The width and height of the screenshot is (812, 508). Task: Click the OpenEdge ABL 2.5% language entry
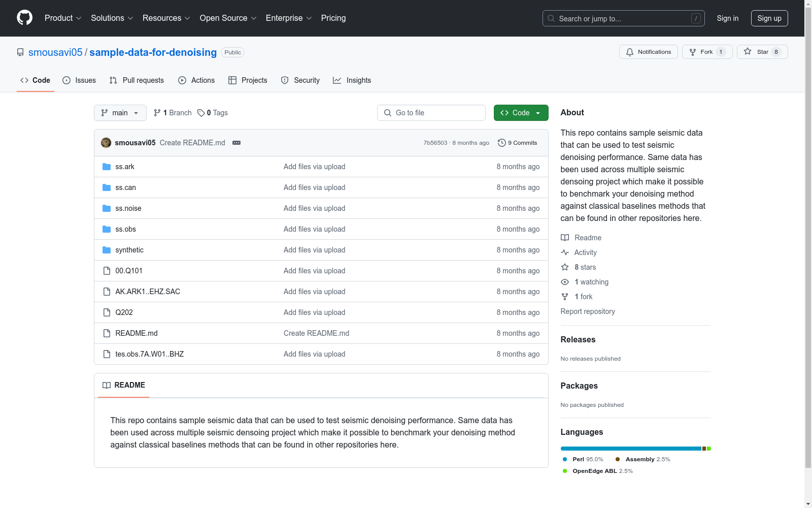[x=598, y=471]
